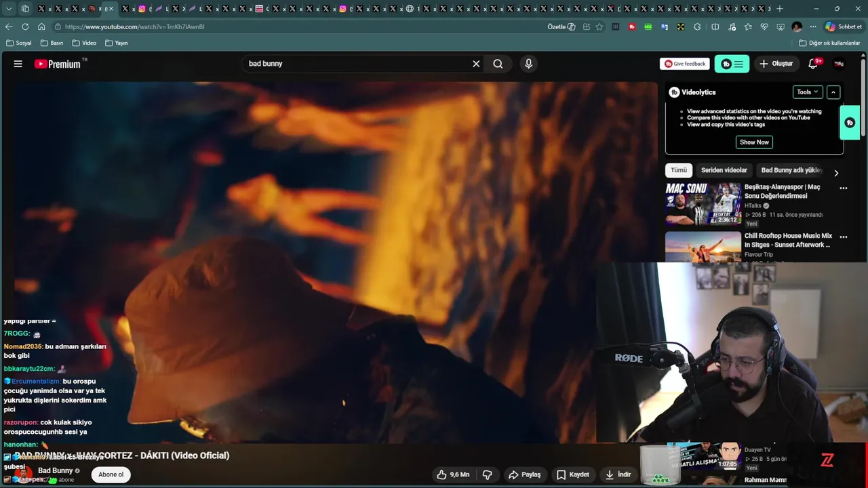The height and width of the screenshot is (488, 868).
Task: Click the Give feedback button
Action: tap(685, 64)
